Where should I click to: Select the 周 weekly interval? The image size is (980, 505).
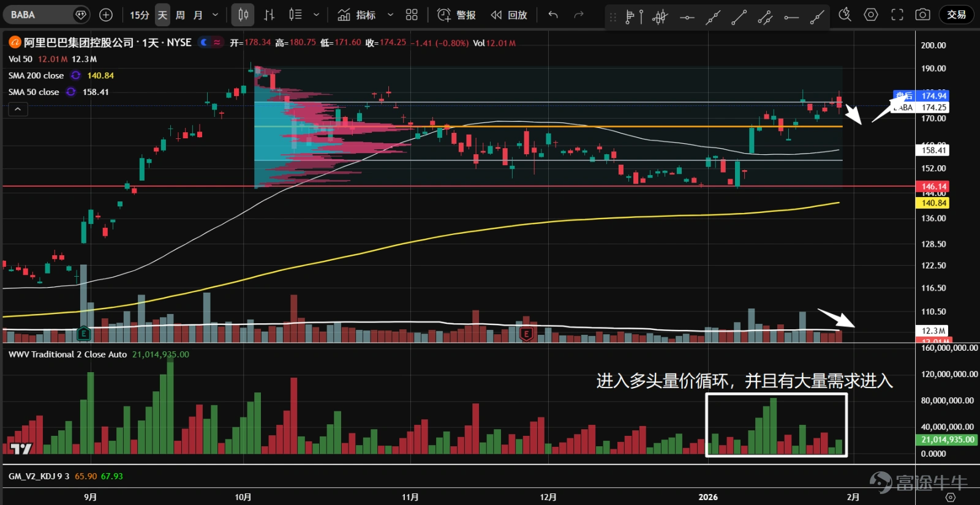coord(180,15)
